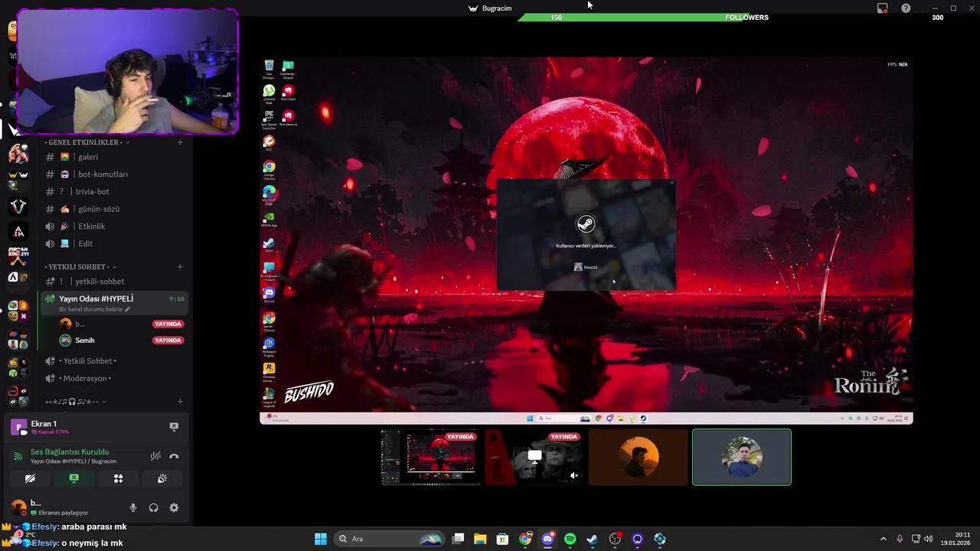The image size is (980, 551).
Task: Expand the music symbols category
Action: [75, 402]
